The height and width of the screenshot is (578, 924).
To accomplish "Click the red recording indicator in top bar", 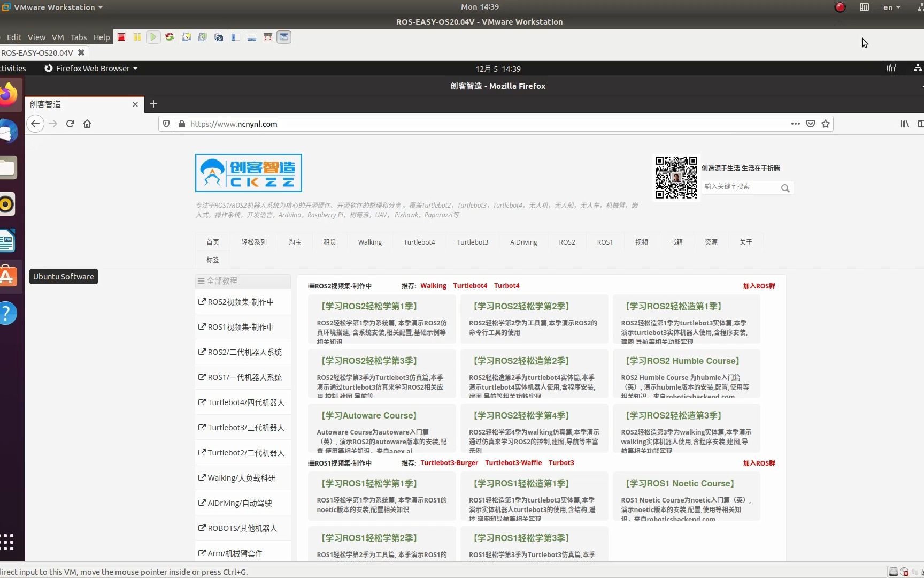I will click(x=840, y=7).
